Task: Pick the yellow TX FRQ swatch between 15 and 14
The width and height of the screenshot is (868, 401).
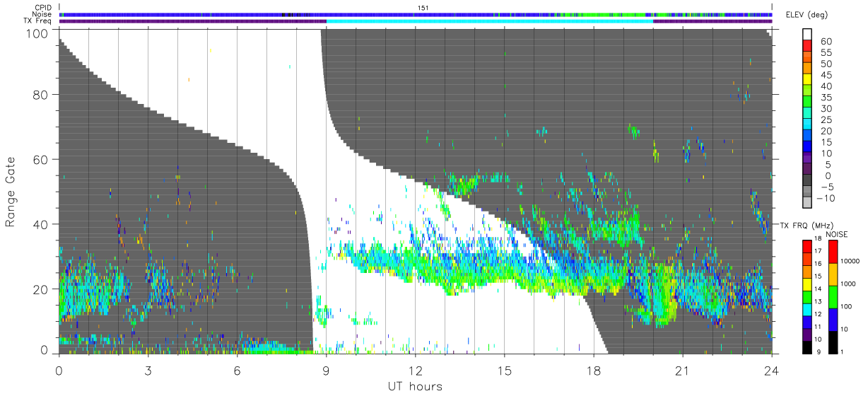Action: click(x=807, y=284)
